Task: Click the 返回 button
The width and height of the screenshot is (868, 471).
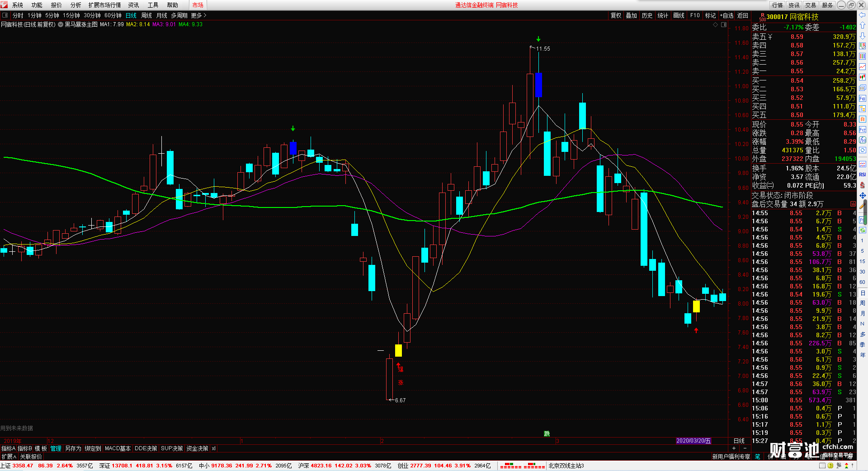Action: 743,15
